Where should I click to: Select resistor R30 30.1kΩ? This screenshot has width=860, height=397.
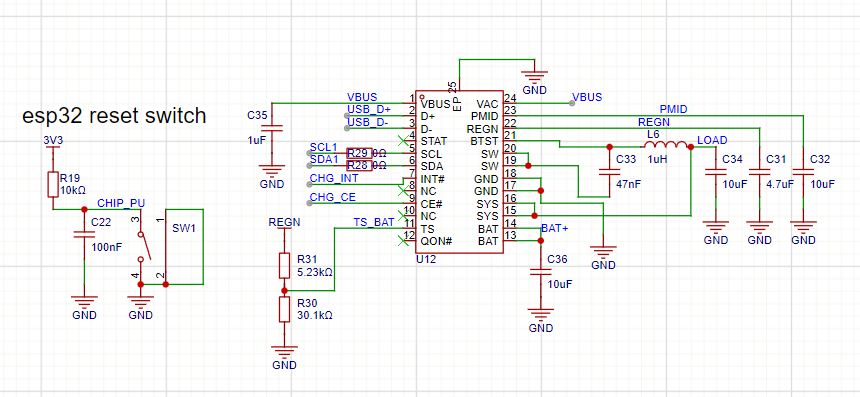click(284, 309)
